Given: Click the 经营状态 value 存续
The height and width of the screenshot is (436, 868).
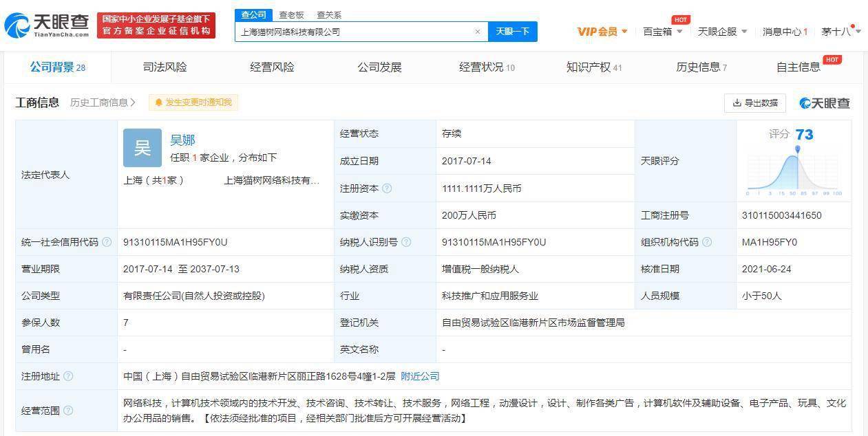Looking at the screenshot, I should click(452, 134).
